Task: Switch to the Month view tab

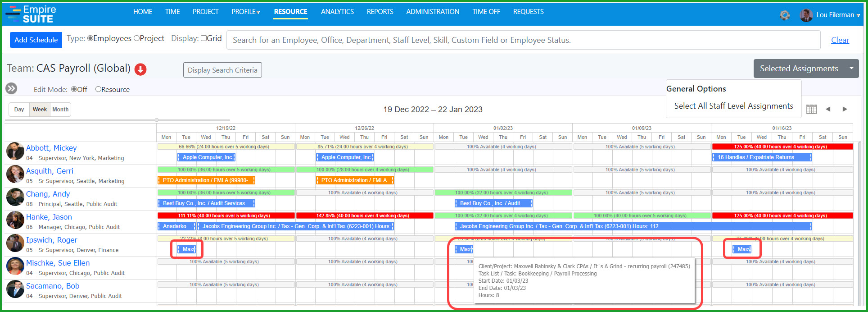Action: 60,110
